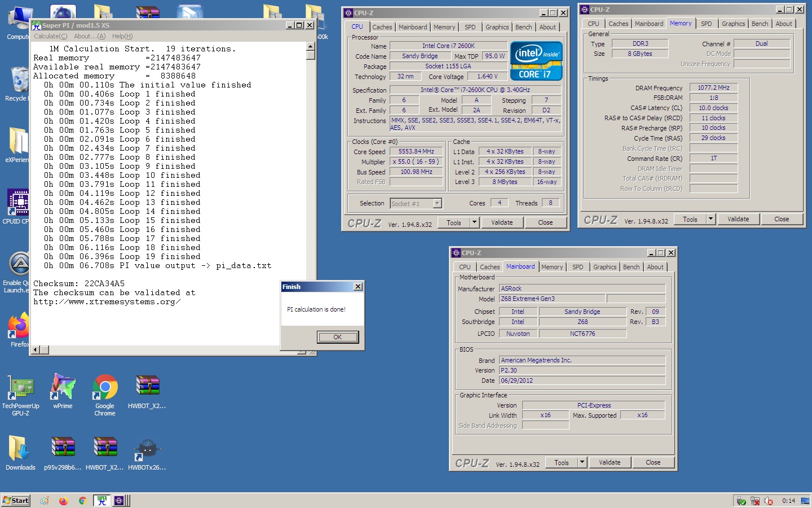Click the Intel Core i7 logo in CPU-Z
This screenshot has height=508, width=812.
click(x=536, y=60)
